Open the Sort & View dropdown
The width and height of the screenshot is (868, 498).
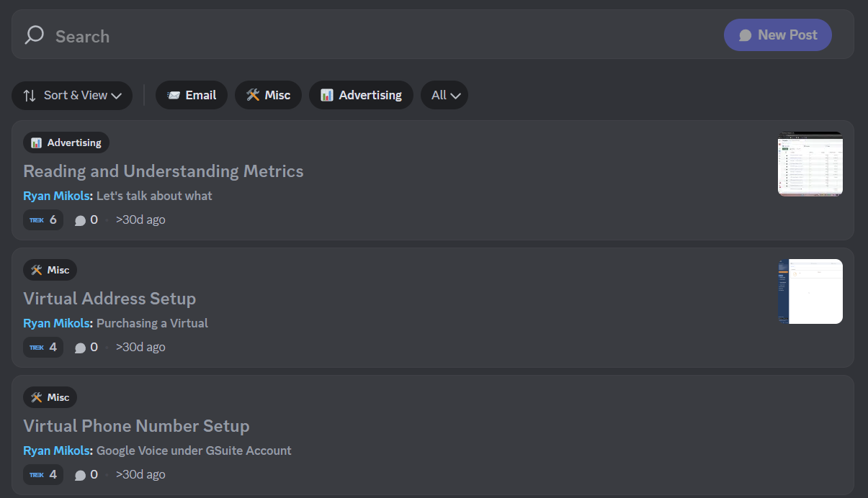(x=71, y=95)
